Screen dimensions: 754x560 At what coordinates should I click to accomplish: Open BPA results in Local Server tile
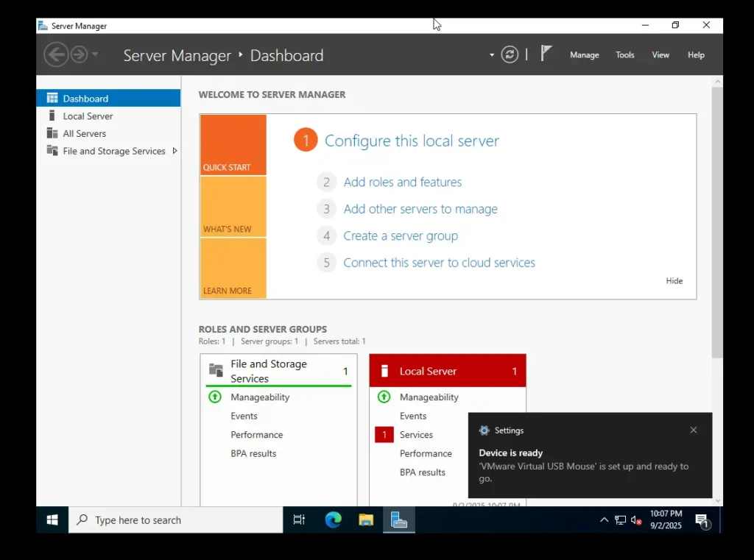pyautogui.click(x=422, y=472)
